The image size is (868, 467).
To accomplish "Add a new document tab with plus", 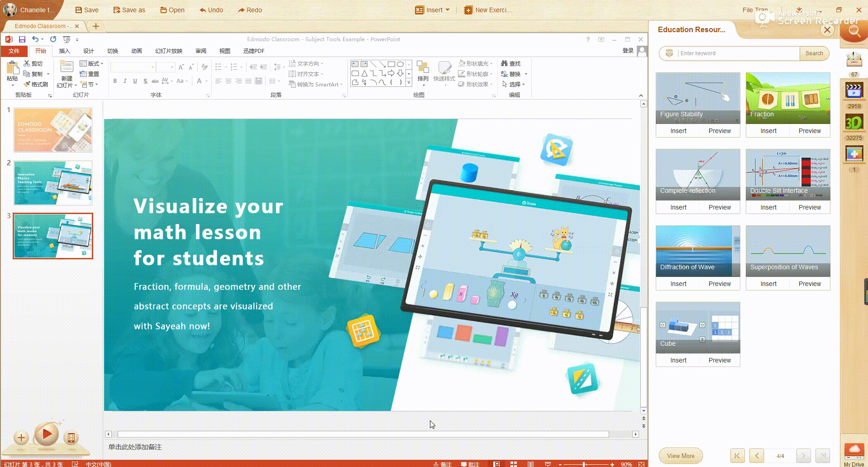I will pos(95,26).
